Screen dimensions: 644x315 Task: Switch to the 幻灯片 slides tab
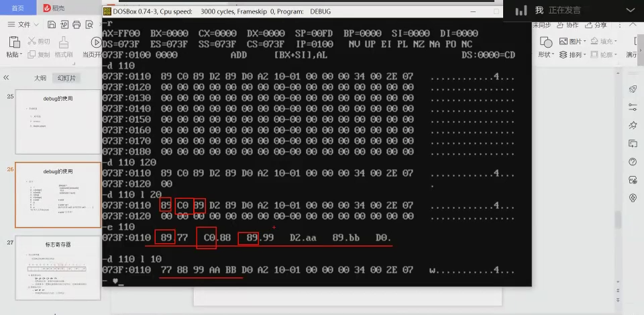pyautogui.click(x=66, y=78)
